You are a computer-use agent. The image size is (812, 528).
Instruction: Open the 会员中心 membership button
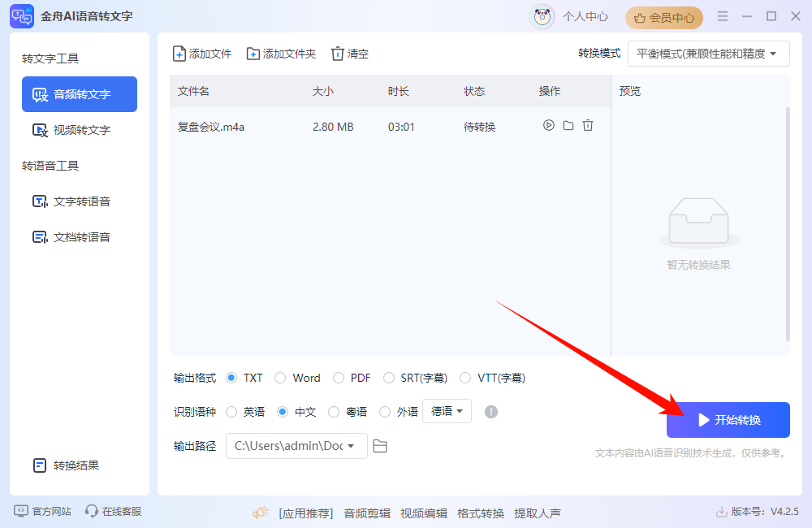[x=664, y=17]
